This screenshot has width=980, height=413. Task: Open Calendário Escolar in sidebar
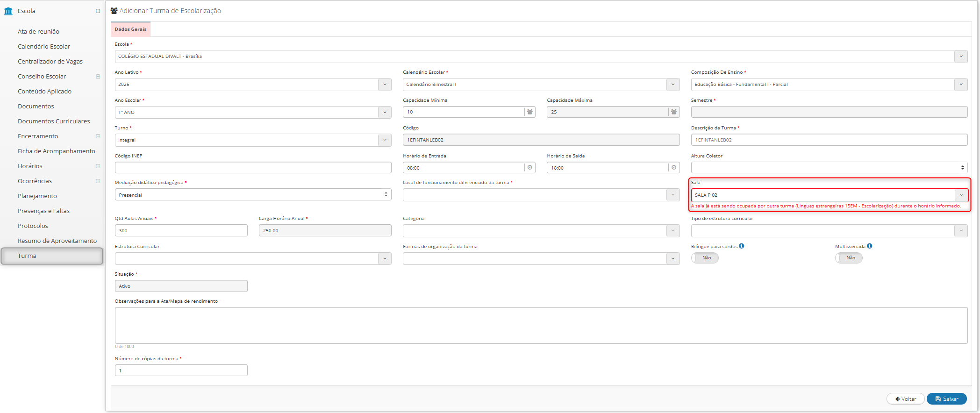coord(44,46)
